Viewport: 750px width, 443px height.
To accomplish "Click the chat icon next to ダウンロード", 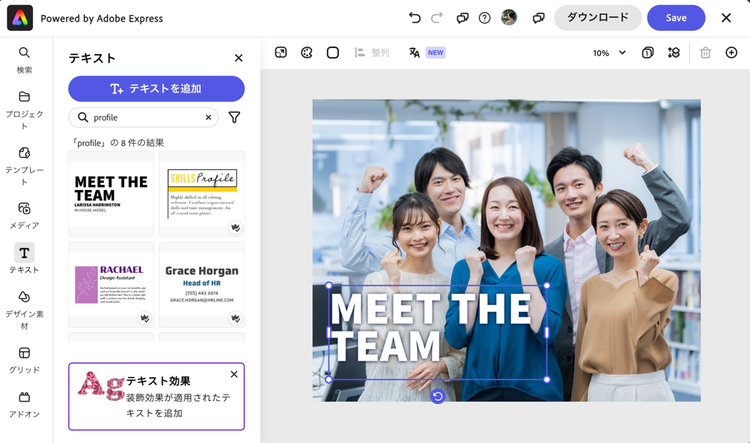I will pos(539,18).
